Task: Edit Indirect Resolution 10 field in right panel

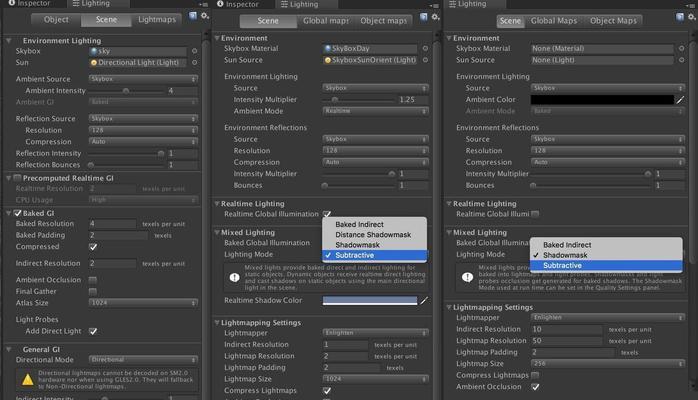Action: pos(567,329)
